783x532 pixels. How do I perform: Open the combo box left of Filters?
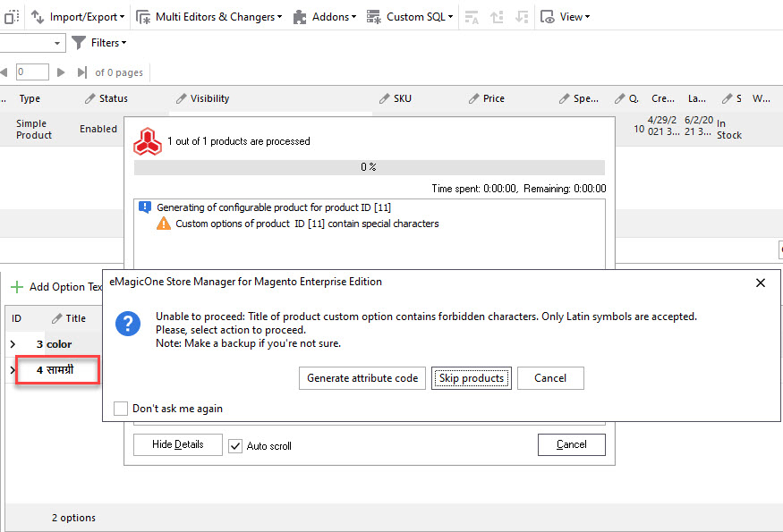[x=33, y=43]
